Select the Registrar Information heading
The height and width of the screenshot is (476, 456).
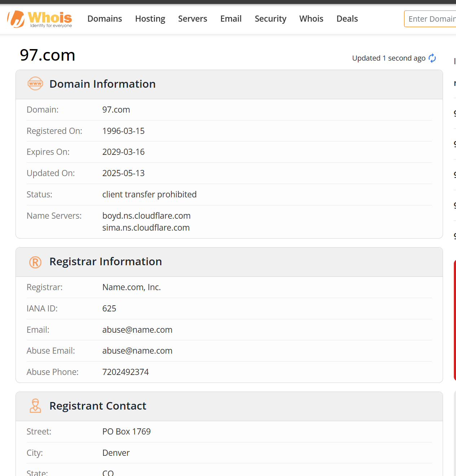pos(106,262)
